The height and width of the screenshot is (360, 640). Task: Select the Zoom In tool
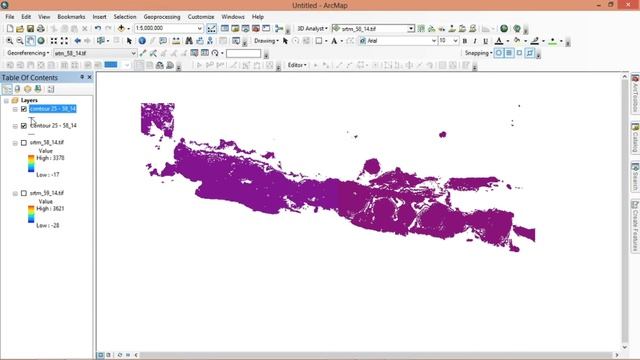point(9,41)
